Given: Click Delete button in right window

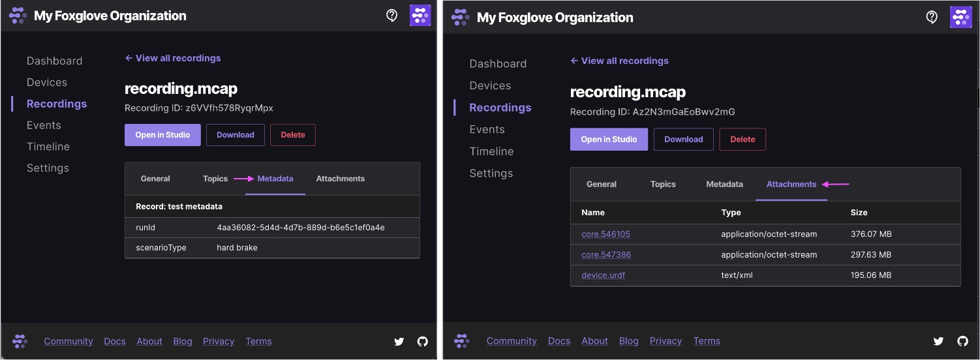Looking at the screenshot, I should click(x=743, y=140).
